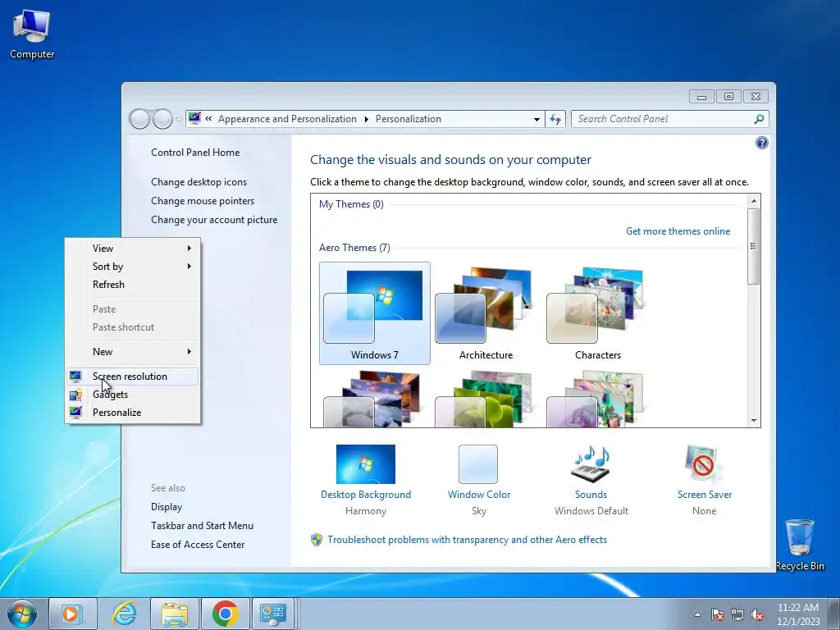Choose Screen resolution from context menu
This screenshot has height=630, width=840.
[x=133, y=377]
